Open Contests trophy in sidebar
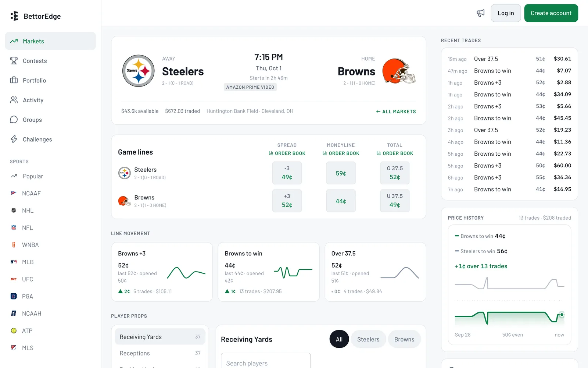Viewport: 588px width, 368px height. [x=50, y=61]
